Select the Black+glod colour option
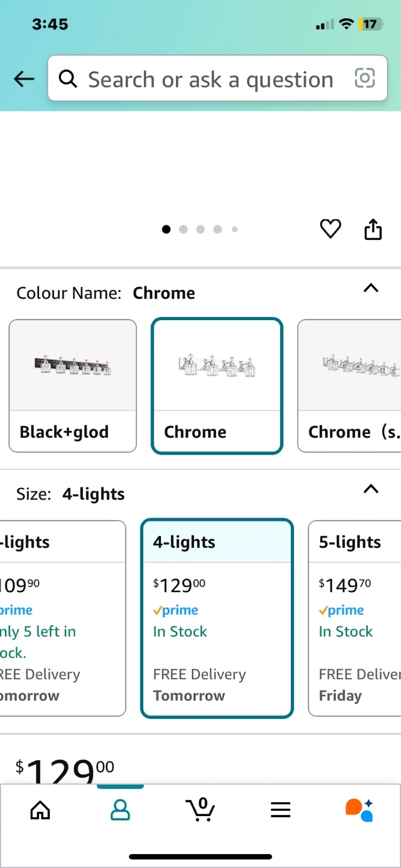Image resolution: width=401 pixels, height=868 pixels. click(x=73, y=386)
